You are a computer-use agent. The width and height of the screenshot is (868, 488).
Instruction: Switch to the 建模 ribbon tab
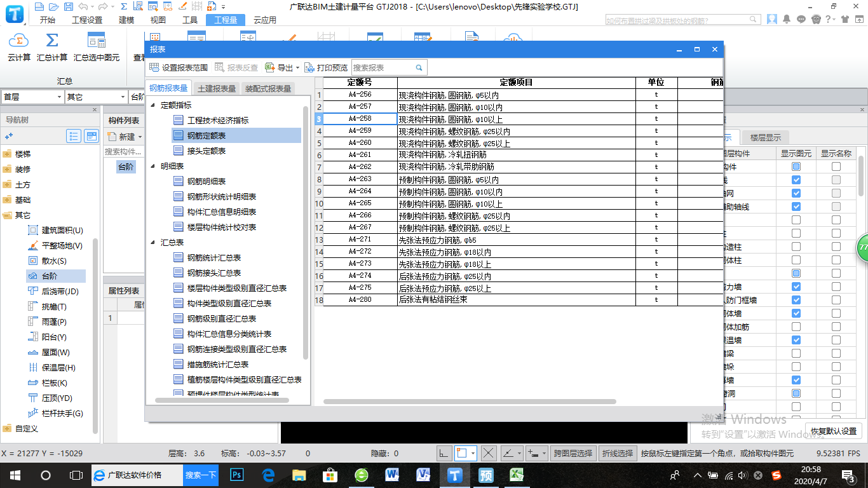point(126,20)
